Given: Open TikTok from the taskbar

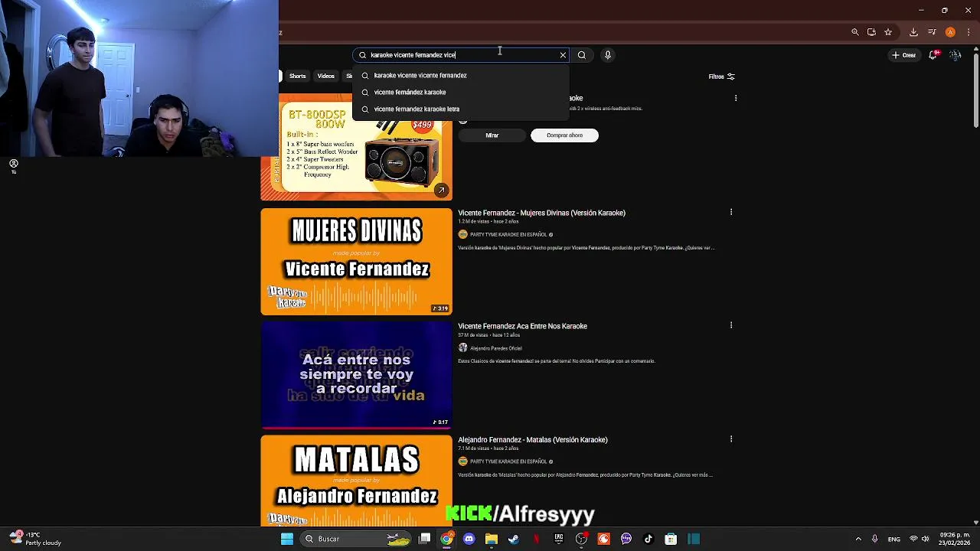Looking at the screenshot, I should tap(648, 539).
